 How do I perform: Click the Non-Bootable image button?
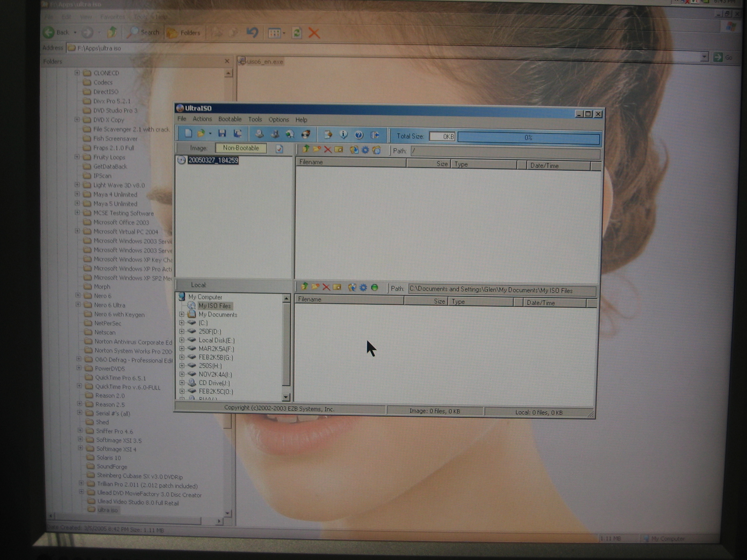coord(241,148)
